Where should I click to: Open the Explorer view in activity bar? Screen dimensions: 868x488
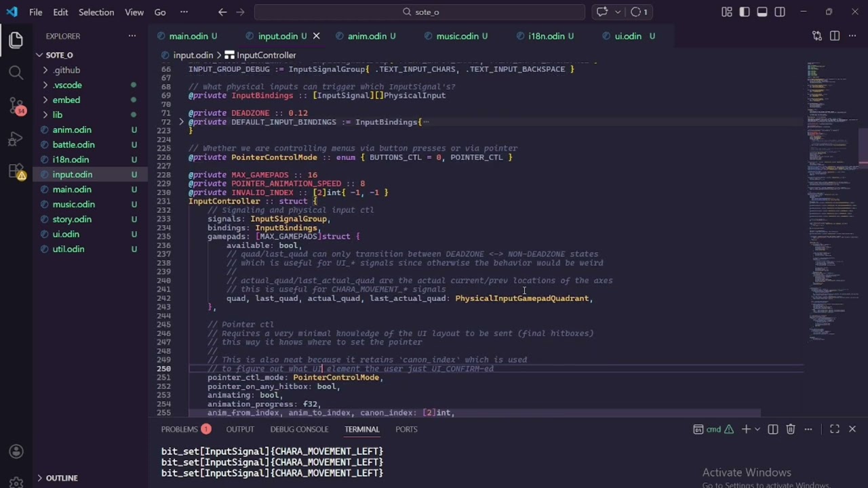[x=16, y=40]
